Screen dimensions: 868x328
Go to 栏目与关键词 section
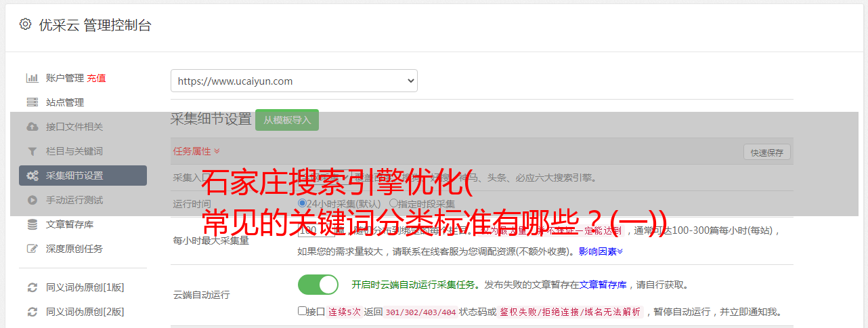74,151
